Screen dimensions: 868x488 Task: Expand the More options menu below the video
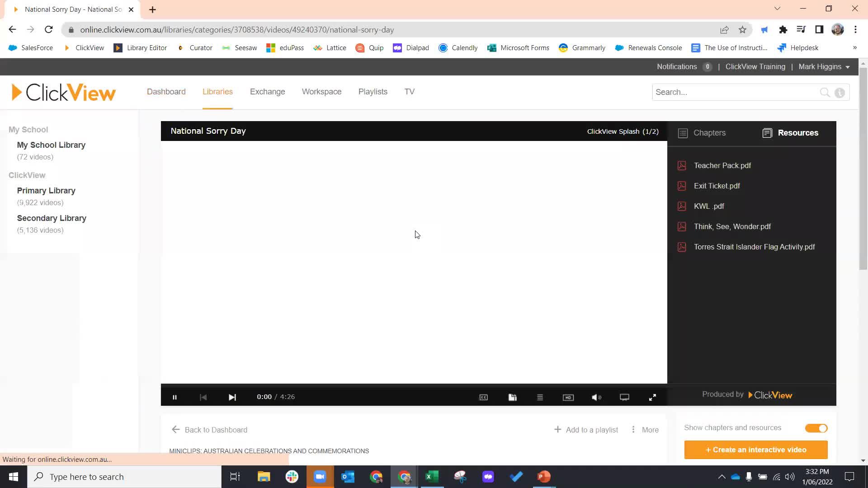(x=644, y=430)
